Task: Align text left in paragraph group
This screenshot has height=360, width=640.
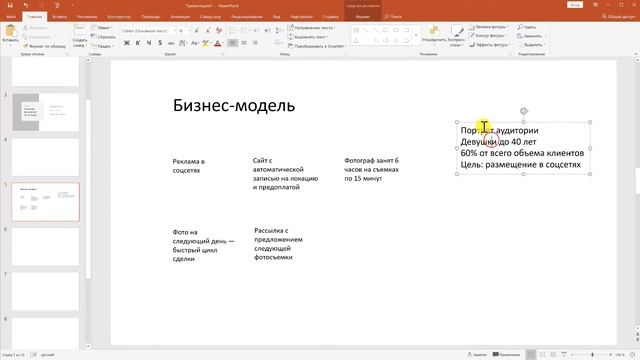Action: 233,43
